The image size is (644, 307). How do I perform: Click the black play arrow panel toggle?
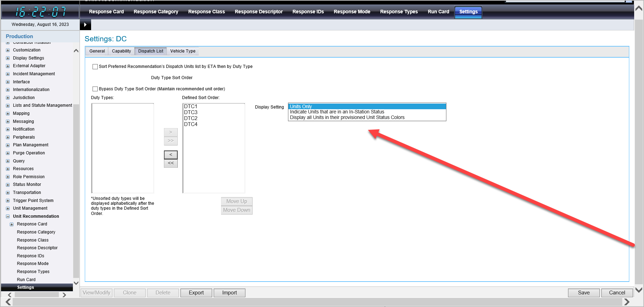pos(85,25)
